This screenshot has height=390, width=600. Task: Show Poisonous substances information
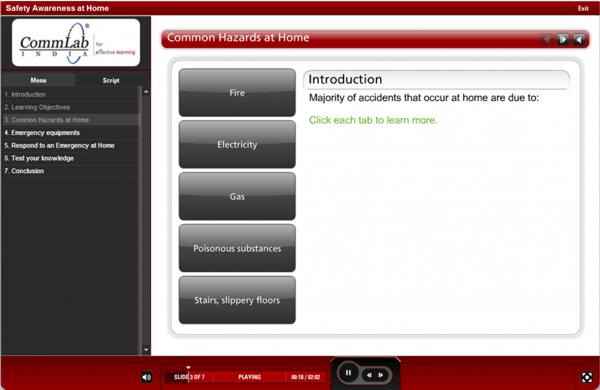237,248
